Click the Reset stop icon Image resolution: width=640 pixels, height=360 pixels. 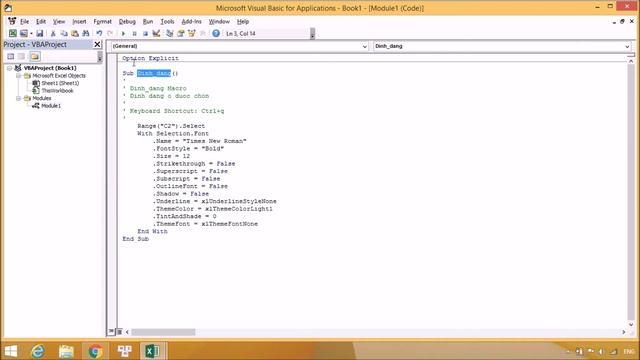(x=145, y=33)
